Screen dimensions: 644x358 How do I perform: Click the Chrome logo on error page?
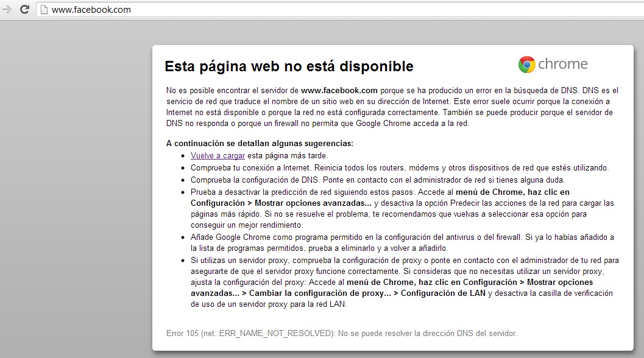[x=526, y=65]
